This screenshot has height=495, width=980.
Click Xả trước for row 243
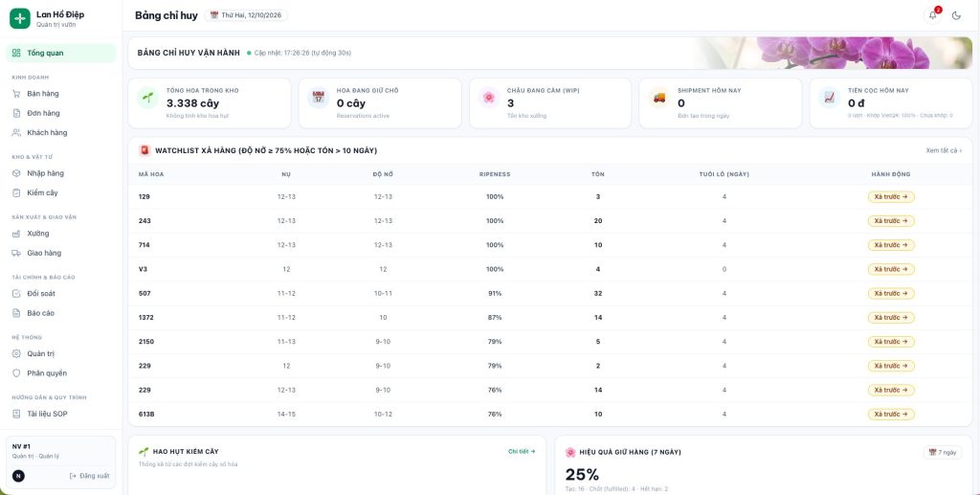(x=891, y=220)
